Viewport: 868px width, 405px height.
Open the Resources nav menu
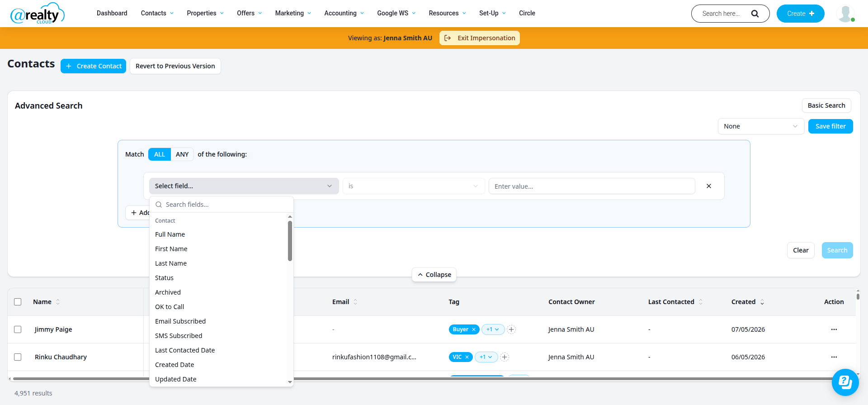447,13
